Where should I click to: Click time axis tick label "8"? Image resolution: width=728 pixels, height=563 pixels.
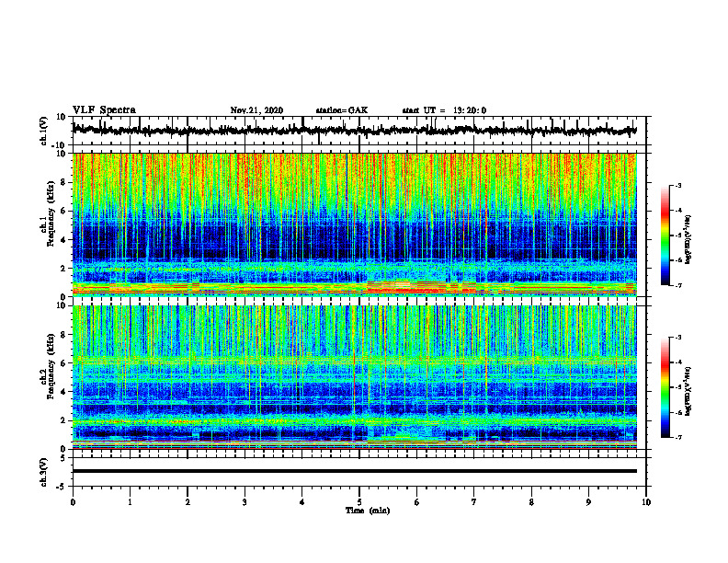(x=531, y=502)
